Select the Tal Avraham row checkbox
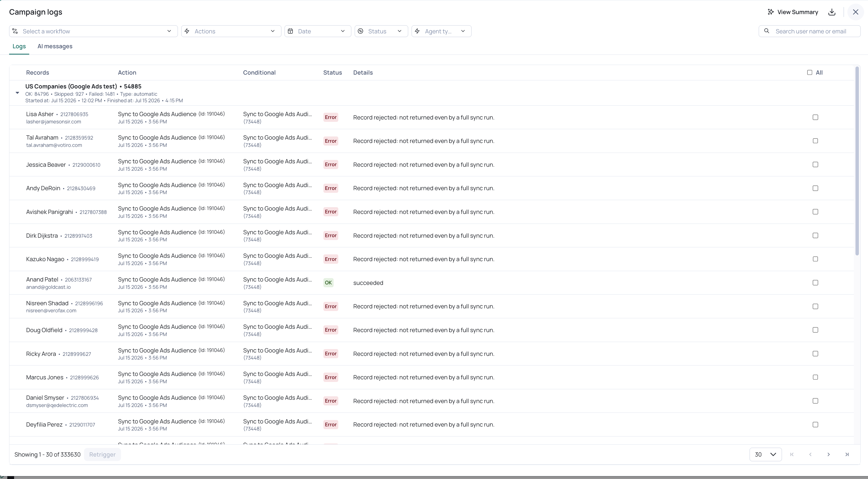The height and width of the screenshot is (479, 868). tap(815, 141)
